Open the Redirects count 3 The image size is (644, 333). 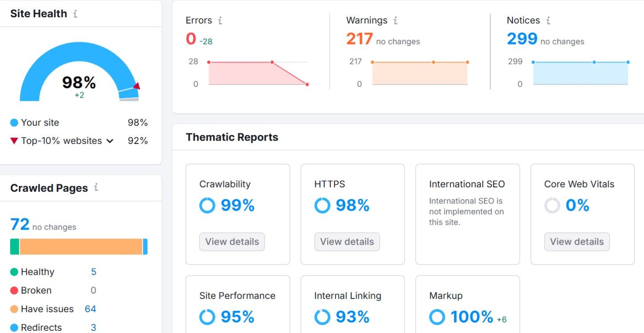pos(93,328)
